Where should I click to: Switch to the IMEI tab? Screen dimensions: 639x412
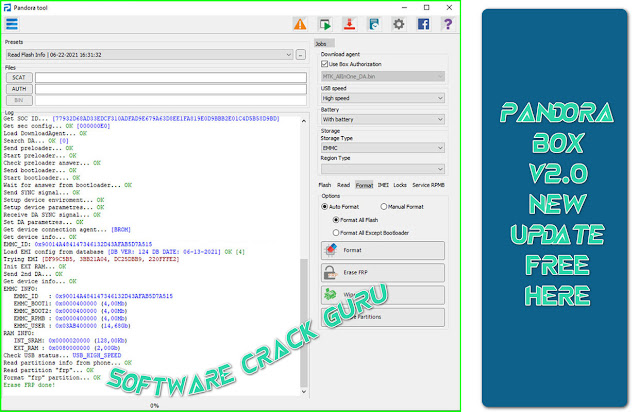[383, 185]
